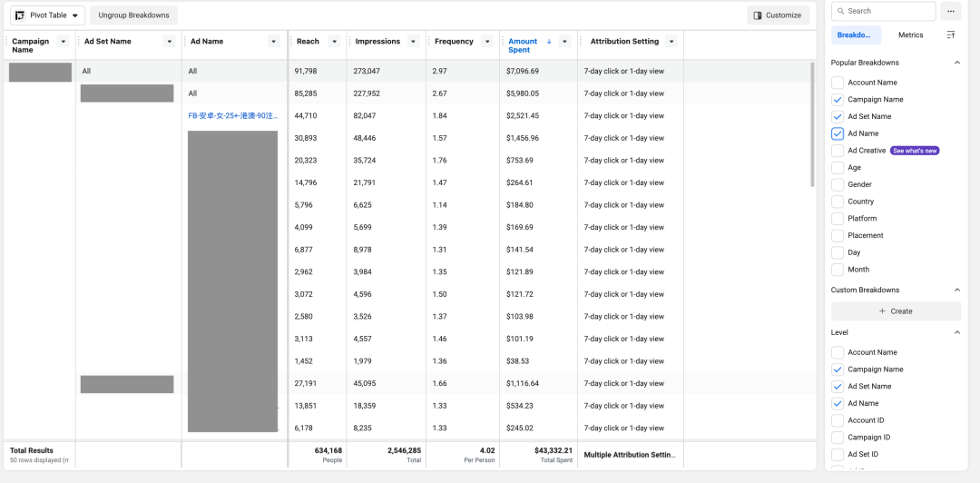The width and height of the screenshot is (980, 483).
Task: Open the FB-安卓-女-25+ ad name link
Action: (x=233, y=115)
